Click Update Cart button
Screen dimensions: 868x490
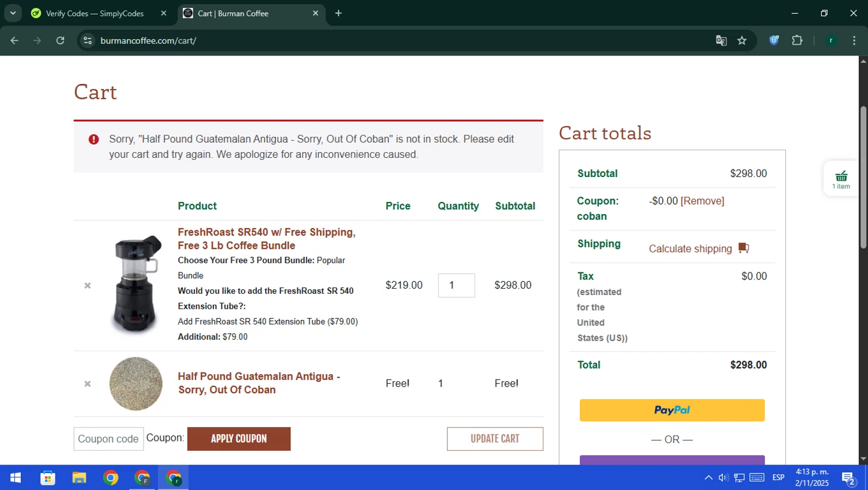point(495,439)
